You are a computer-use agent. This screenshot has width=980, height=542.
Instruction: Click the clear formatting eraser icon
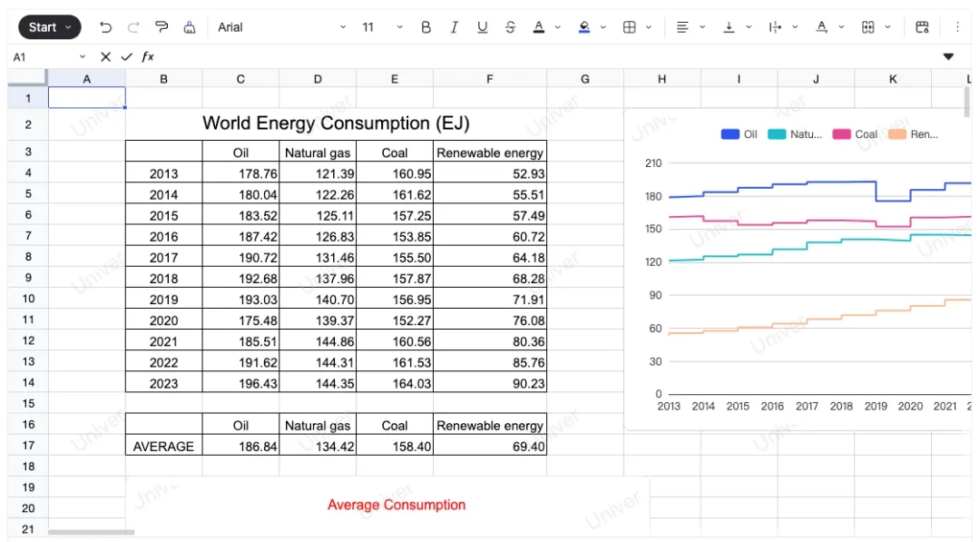coord(190,27)
